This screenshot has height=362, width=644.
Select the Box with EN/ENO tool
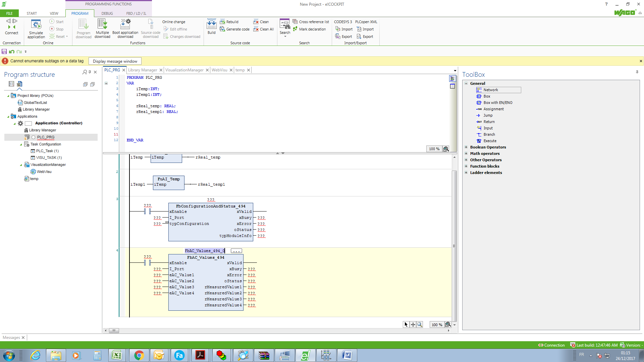tap(497, 103)
